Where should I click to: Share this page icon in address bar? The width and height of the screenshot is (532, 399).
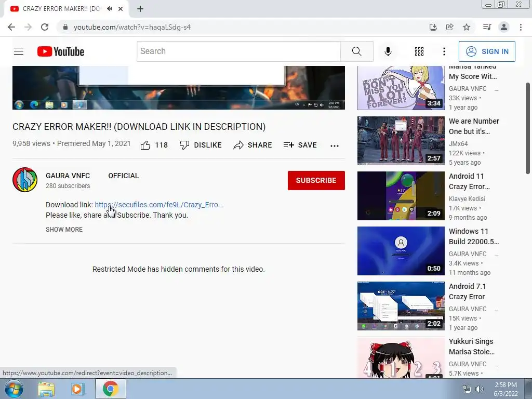(449, 27)
